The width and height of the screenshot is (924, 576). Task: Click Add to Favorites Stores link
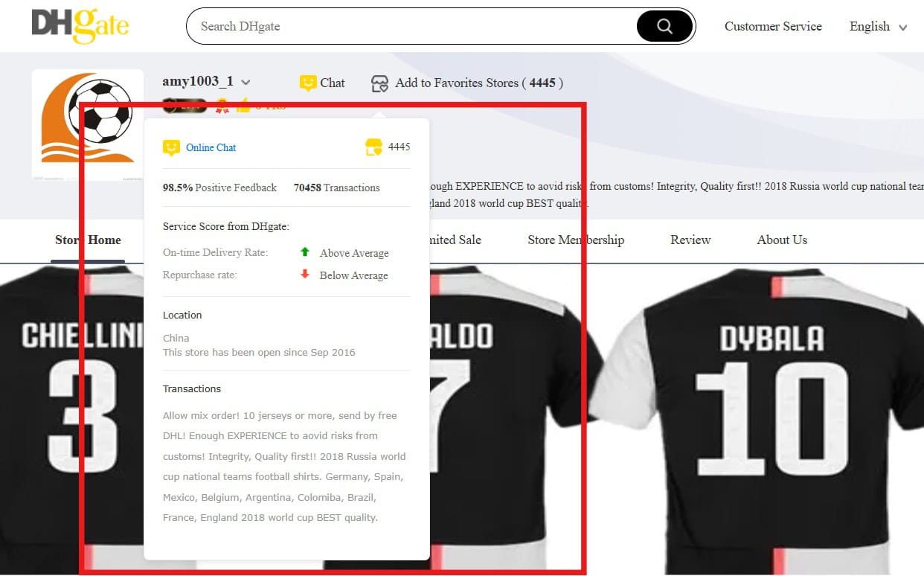click(x=479, y=83)
